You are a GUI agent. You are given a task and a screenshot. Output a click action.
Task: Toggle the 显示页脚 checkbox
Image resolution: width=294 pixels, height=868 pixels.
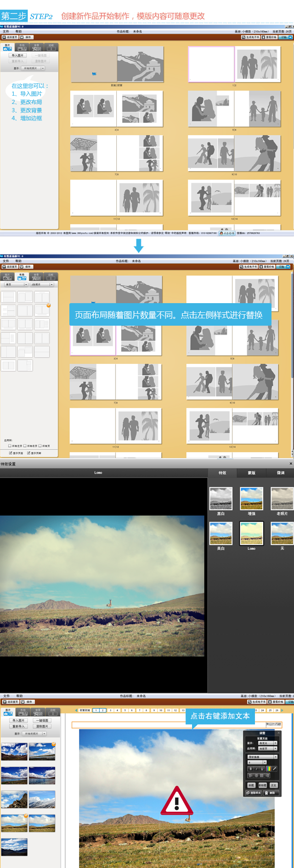click(x=28, y=453)
